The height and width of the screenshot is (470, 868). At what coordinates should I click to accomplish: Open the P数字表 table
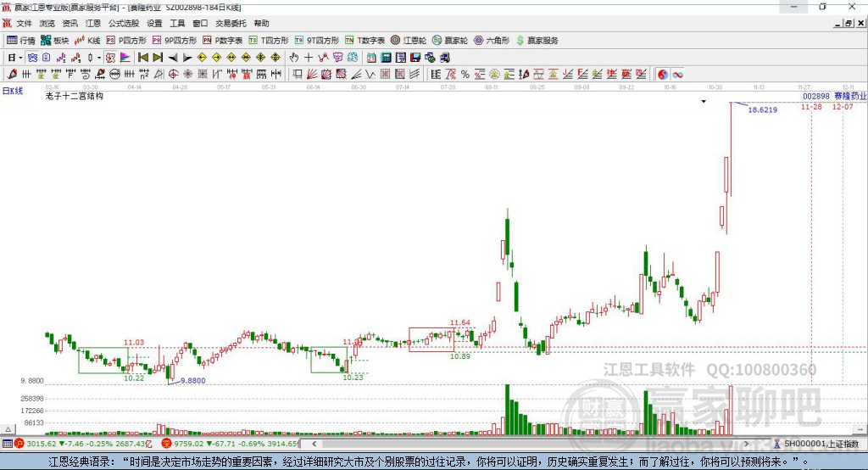223,41
